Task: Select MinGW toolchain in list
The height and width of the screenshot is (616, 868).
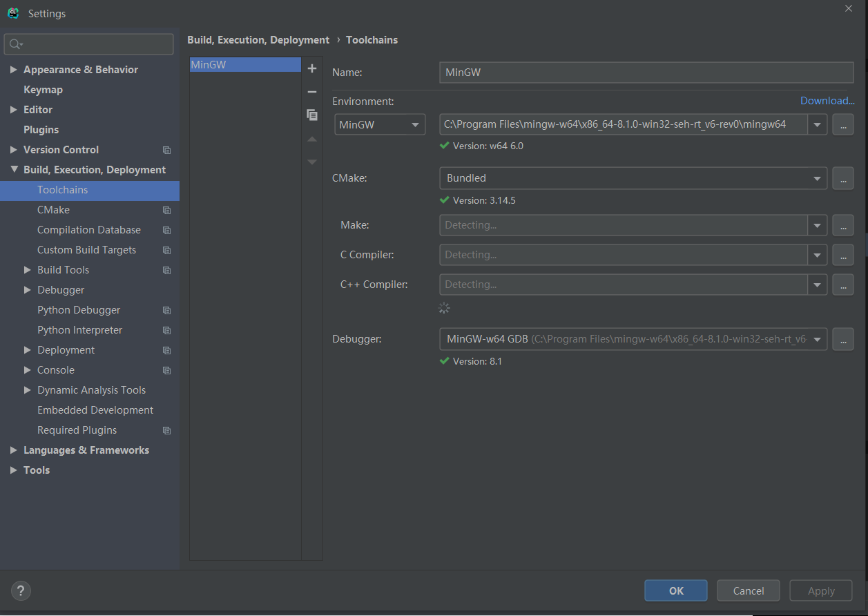Action: (x=245, y=65)
